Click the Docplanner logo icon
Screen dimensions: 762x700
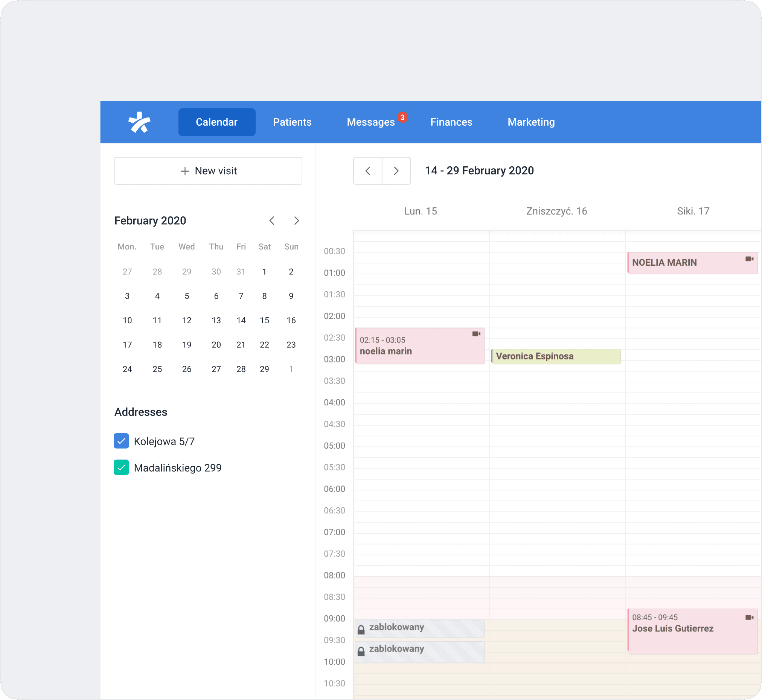pyautogui.click(x=139, y=122)
